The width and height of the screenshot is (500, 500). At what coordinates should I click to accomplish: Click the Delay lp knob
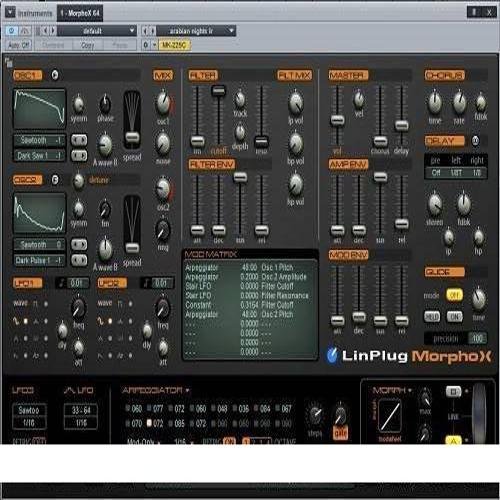pos(449,237)
